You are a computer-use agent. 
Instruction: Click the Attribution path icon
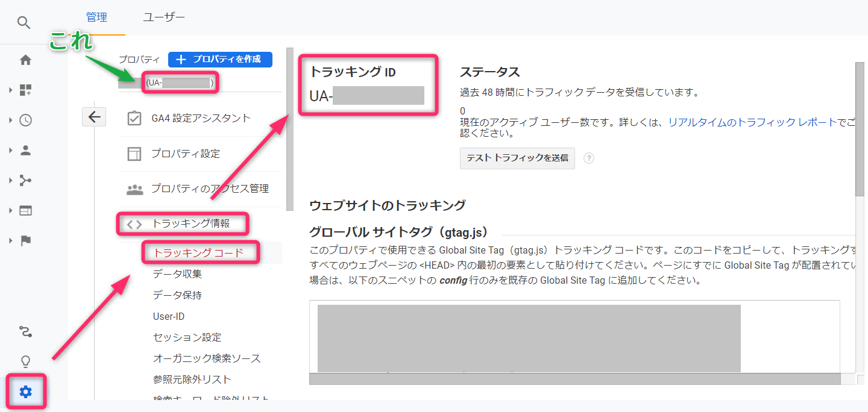click(25, 331)
